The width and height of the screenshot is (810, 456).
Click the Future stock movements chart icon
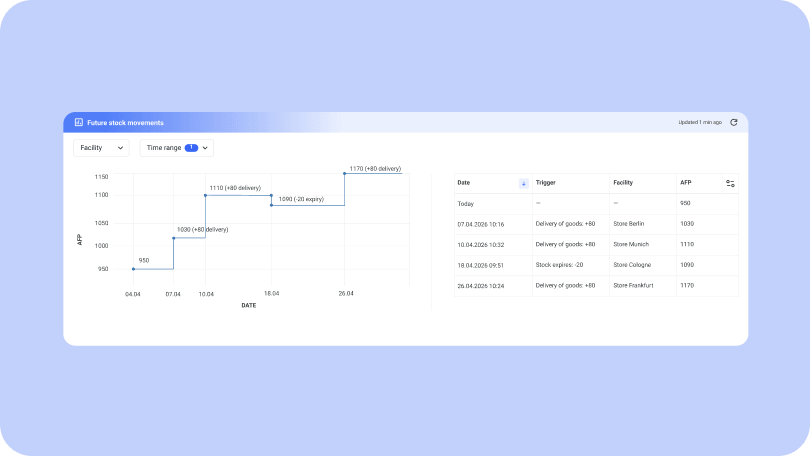click(79, 122)
